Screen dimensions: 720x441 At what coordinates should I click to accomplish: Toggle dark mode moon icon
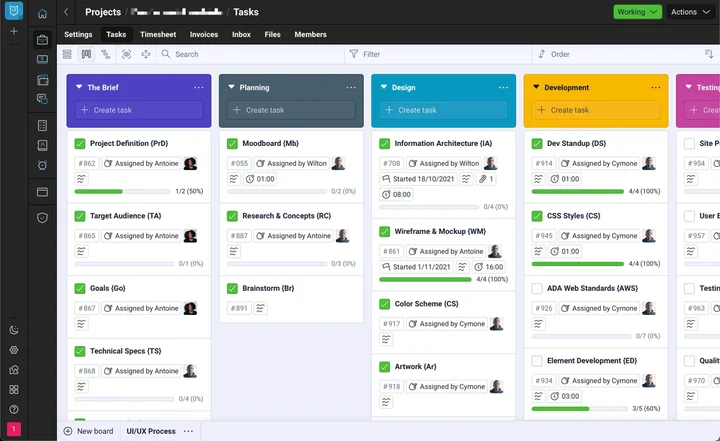point(14,330)
